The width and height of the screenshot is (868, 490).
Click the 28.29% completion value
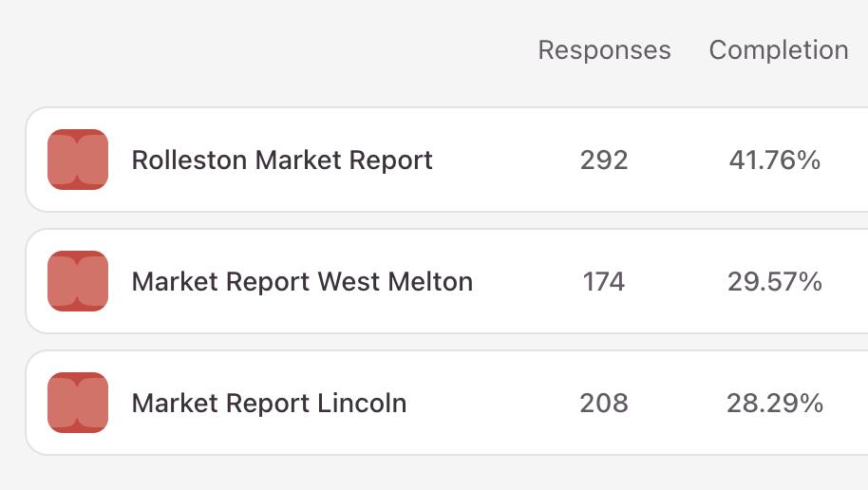point(774,404)
